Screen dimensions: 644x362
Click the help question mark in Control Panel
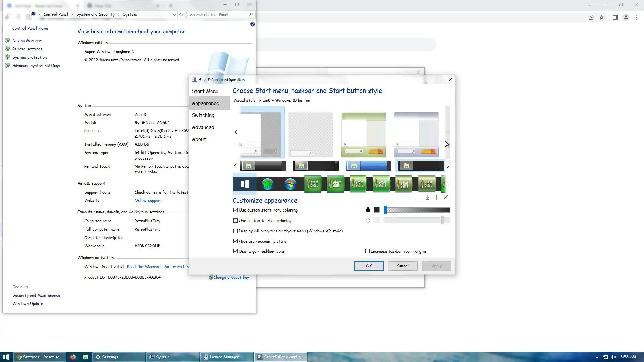tap(252, 24)
